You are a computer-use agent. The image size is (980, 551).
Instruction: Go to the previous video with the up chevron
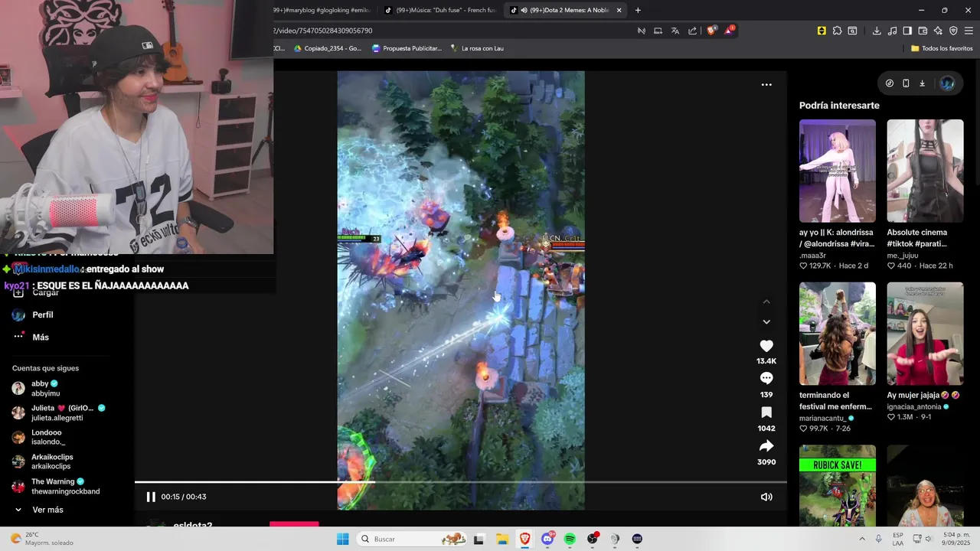point(766,302)
